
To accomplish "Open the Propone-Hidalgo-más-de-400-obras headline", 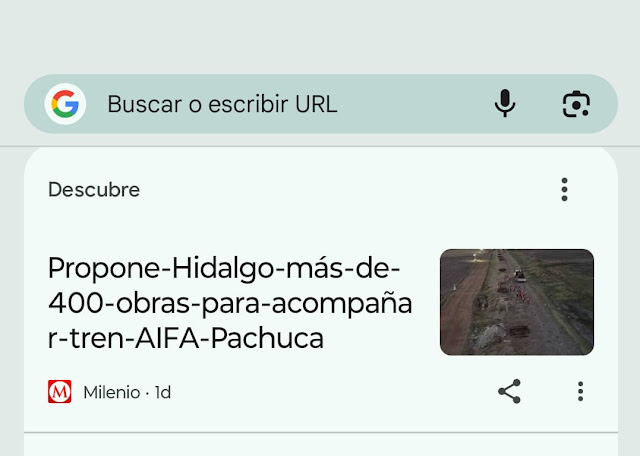I will 230,303.
